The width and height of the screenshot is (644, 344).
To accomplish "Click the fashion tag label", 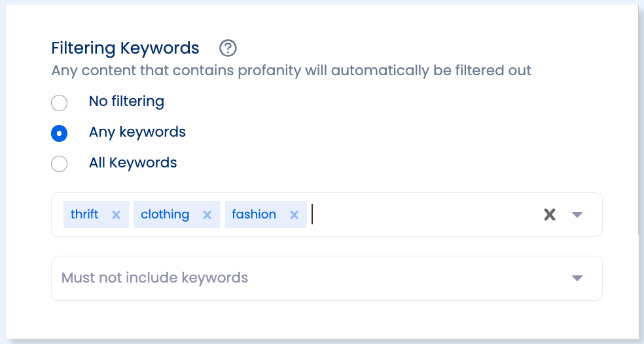I will 254,215.
